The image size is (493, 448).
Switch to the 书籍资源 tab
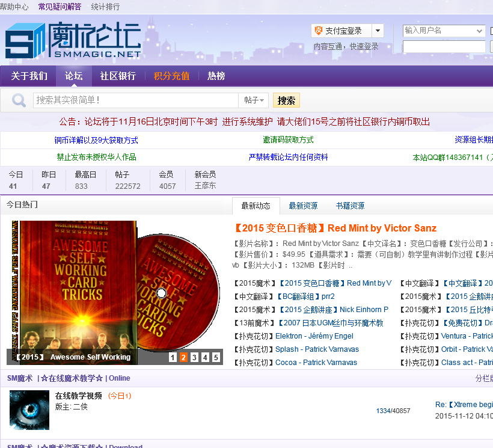click(351, 206)
